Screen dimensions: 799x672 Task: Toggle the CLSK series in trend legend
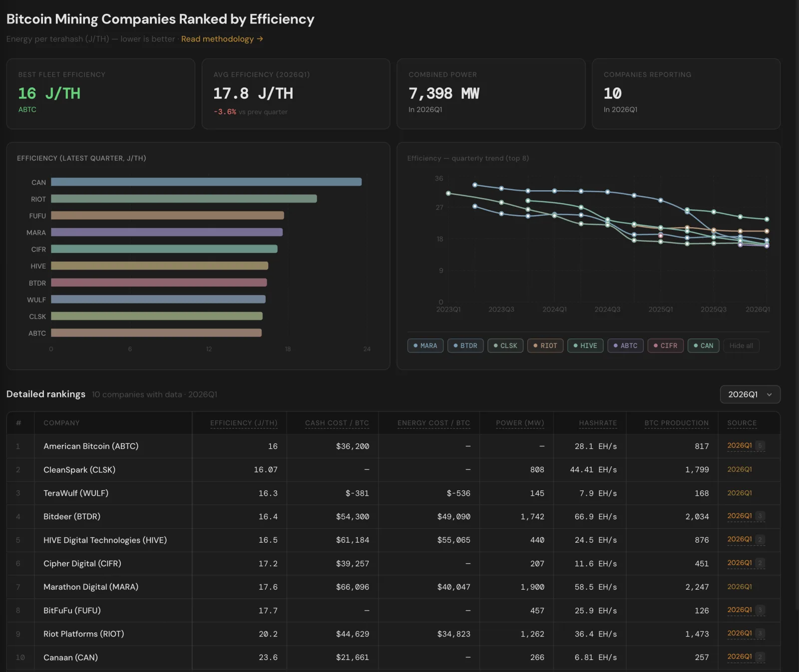pyautogui.click(x=505, y=345)
